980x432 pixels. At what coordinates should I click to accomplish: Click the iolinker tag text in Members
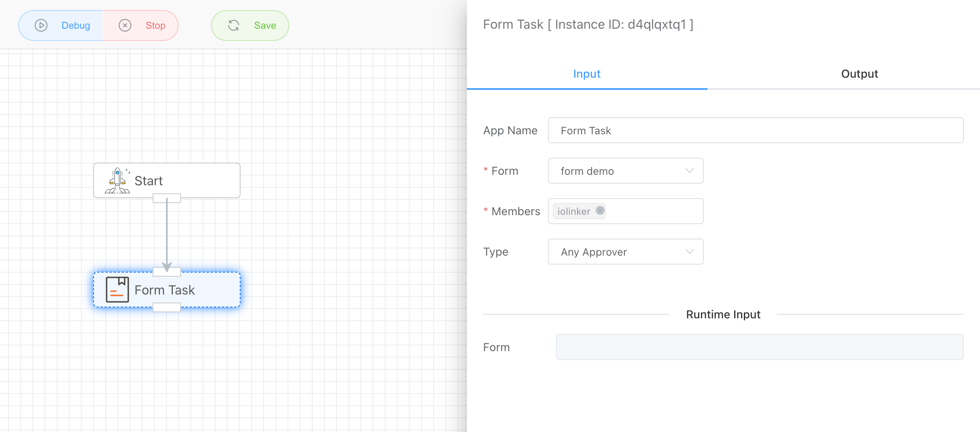[573, 211]
